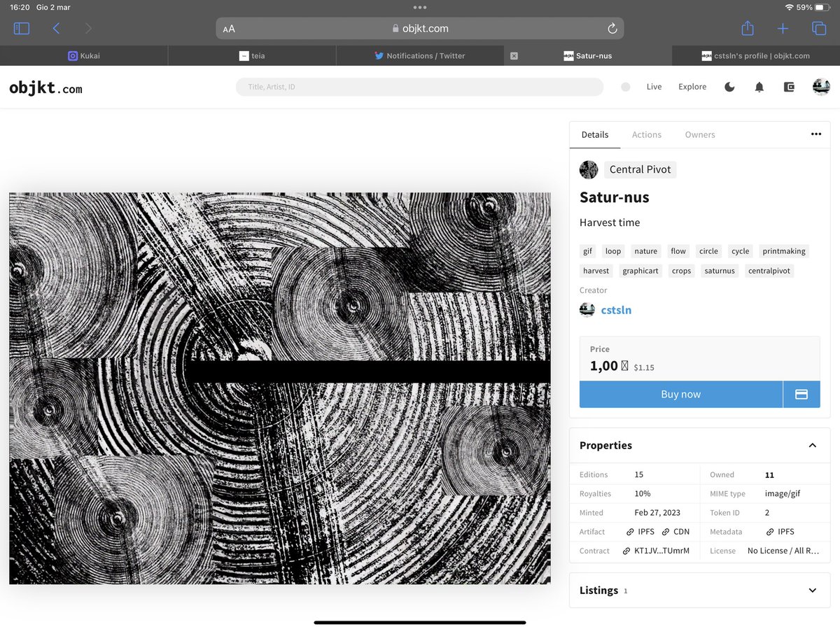Switch to cstsln's profile tab
The image size is (840, 629).
pos(756,56)
